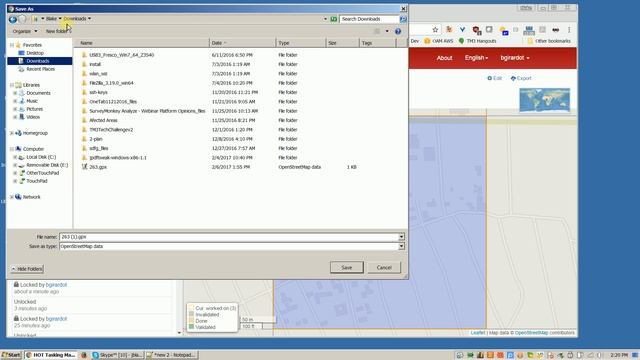The width and height of the screenshot is (640, 360).
Task: Click the change view icon in the dialog toolbar
Action: click(x=377, y=31)
